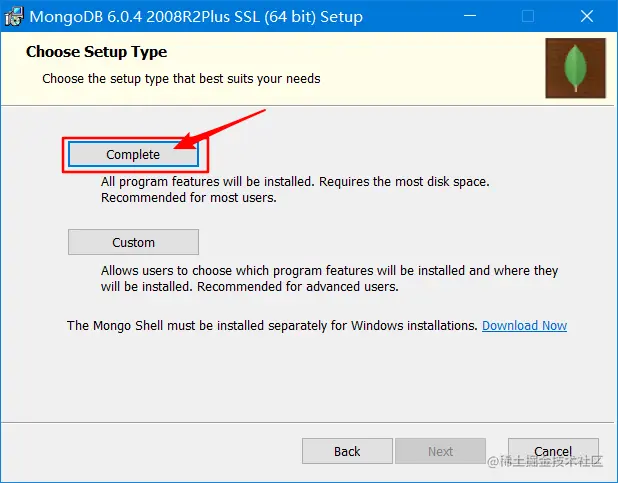Click the 'Allows users to choose' description line
Image resolution: width=618 pixels, height=483 pixels.
point(329,270)
